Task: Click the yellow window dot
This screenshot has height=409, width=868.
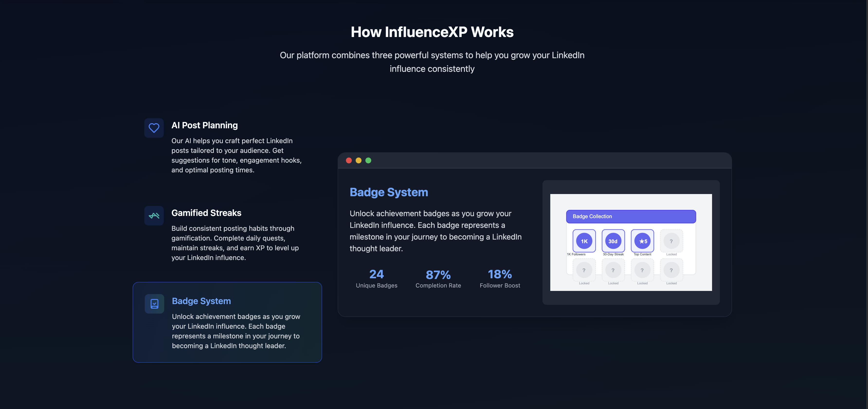Action: coord(359,160)
